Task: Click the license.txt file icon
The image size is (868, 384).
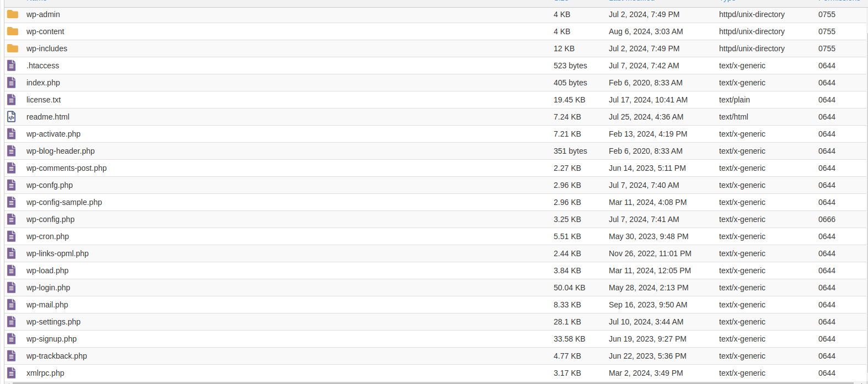Action: 12,100
